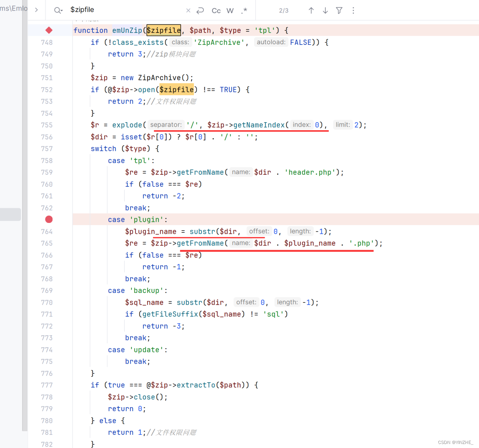Click switch ($type) statement

[x=125, y=148]
